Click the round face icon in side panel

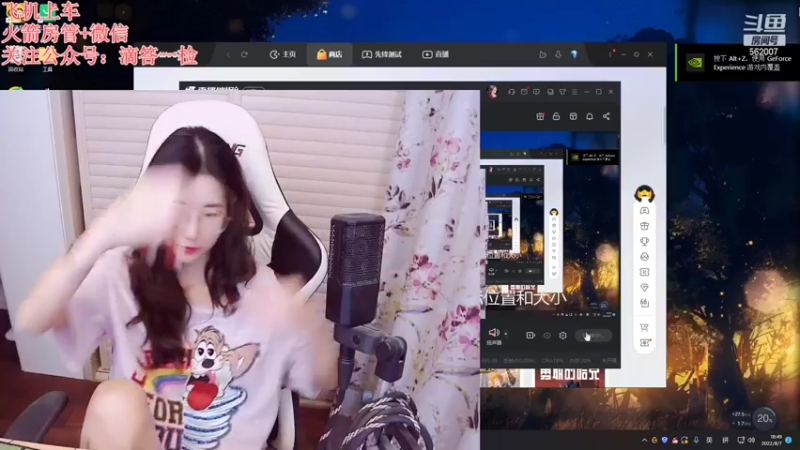(644, 257)
